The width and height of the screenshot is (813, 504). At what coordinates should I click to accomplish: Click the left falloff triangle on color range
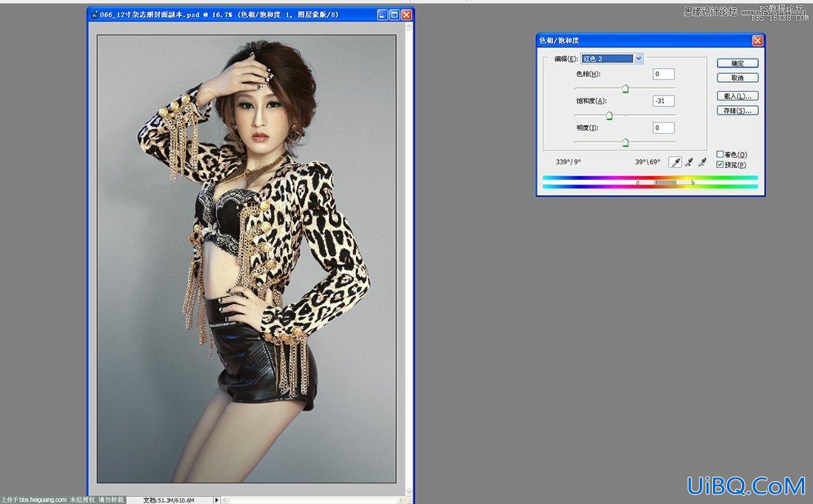click(638, 182)
